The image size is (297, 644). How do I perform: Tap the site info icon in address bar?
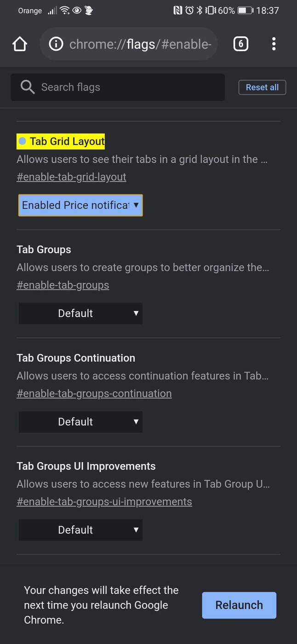[56, 44]
